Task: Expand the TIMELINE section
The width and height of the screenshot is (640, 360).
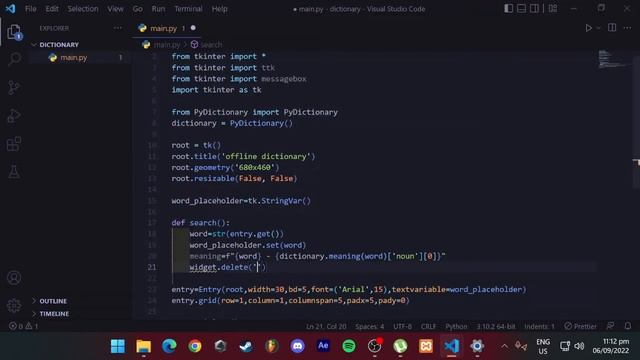Action: coord(54,313)
